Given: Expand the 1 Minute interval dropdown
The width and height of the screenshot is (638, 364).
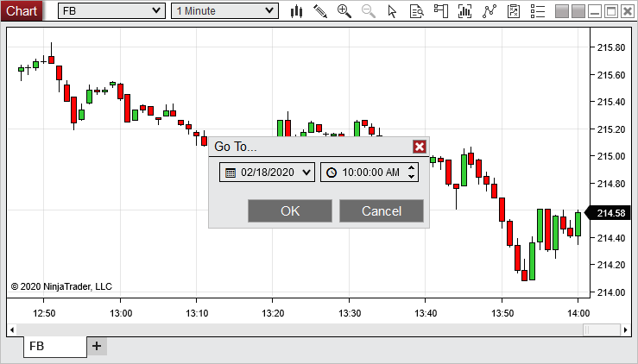Looking at the screenshot, I should click(269, 11).
